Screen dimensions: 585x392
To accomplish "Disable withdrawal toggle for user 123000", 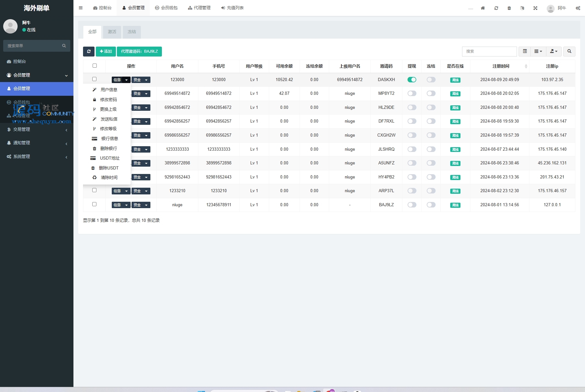I will pyautogui.click(x=412, y=80).
